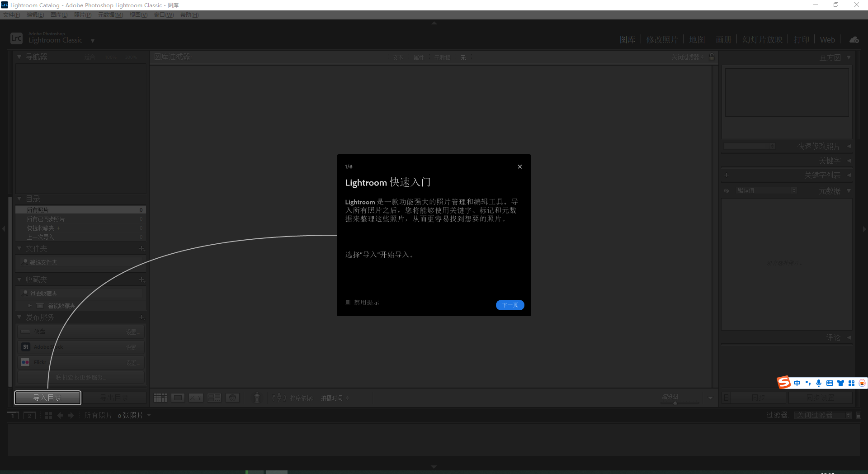
Task: Open Compare view with the XY icon
Action: pos(195,398)
